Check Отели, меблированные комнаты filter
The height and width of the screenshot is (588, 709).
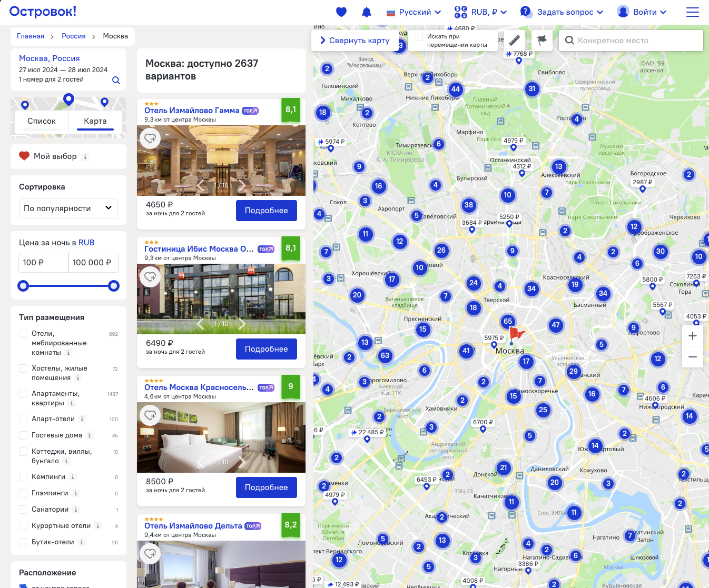23,334
